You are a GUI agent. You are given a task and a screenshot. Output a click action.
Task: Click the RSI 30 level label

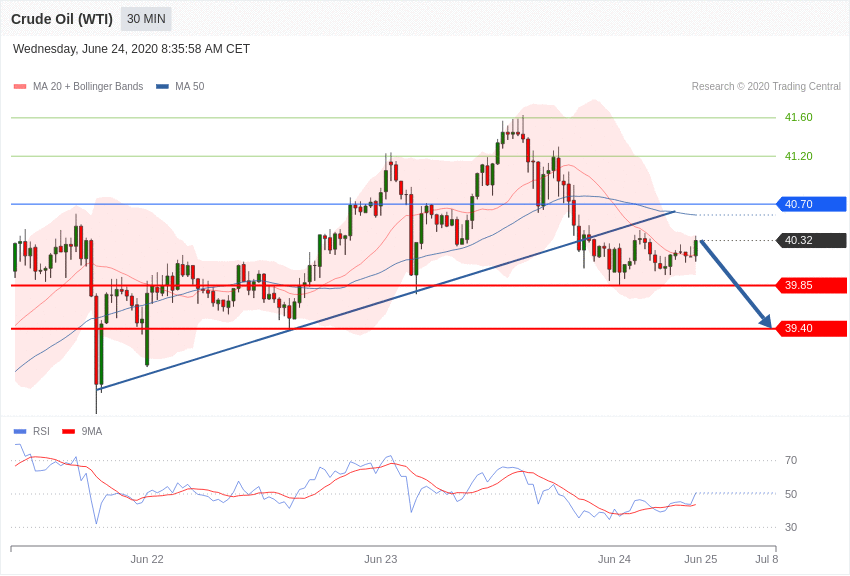point(791,527)
